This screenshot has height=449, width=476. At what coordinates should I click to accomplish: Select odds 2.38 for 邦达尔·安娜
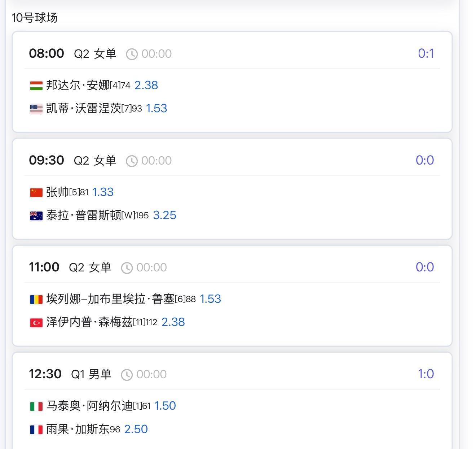pyautogui.click(x=146, y=85)
